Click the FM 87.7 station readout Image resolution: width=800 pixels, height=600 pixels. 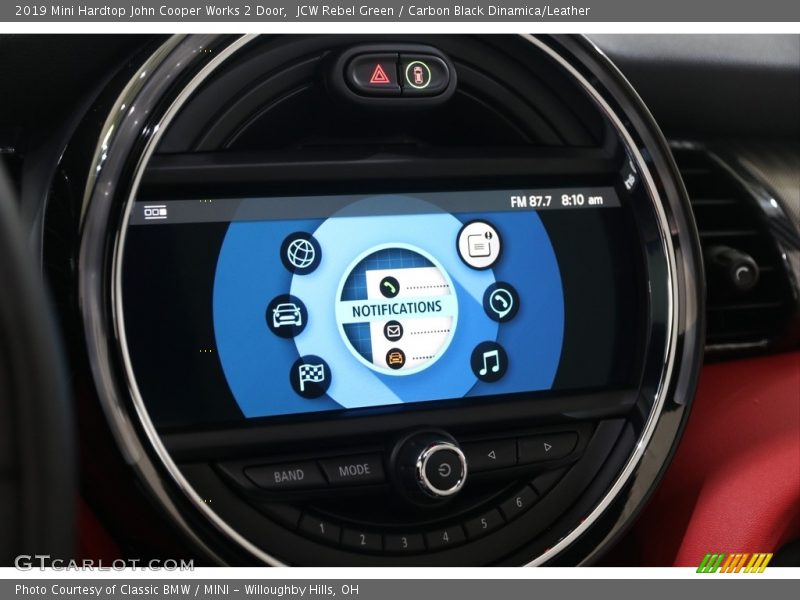(531, 202)
